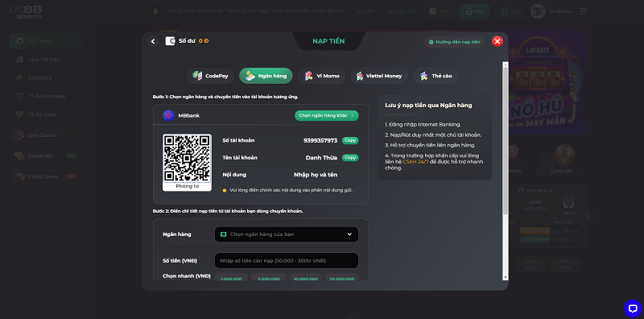The image size is (644, 319).
Task: Open Hướng dẫn nạp tiền guide link
Action: 455,42
